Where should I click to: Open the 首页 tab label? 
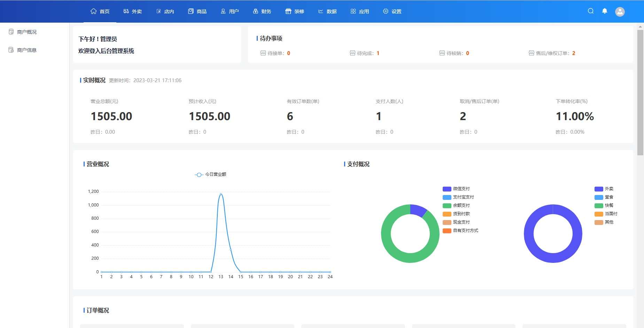click(104, 11)
